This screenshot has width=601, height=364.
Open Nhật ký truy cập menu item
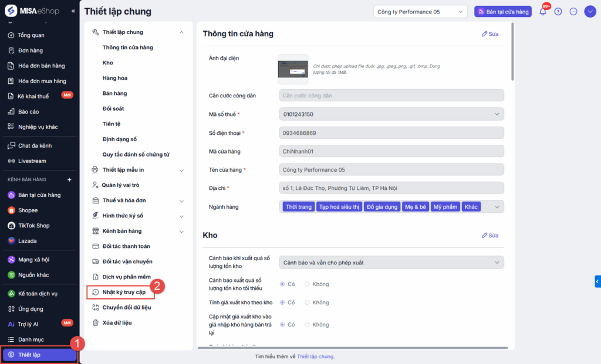[x=124, y=292]
